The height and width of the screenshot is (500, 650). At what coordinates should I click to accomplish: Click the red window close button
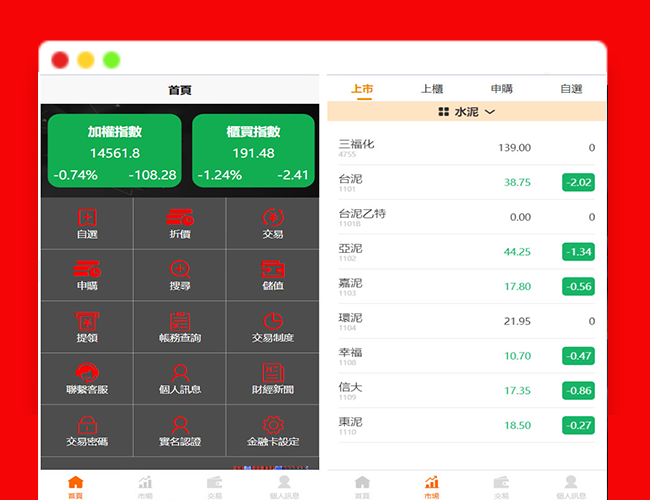point(60,60)
